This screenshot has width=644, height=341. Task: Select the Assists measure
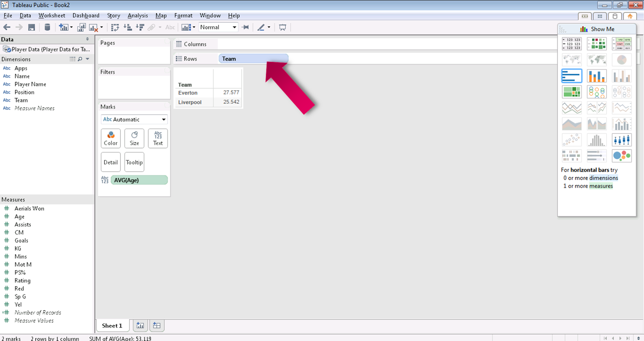coord(23,224)
